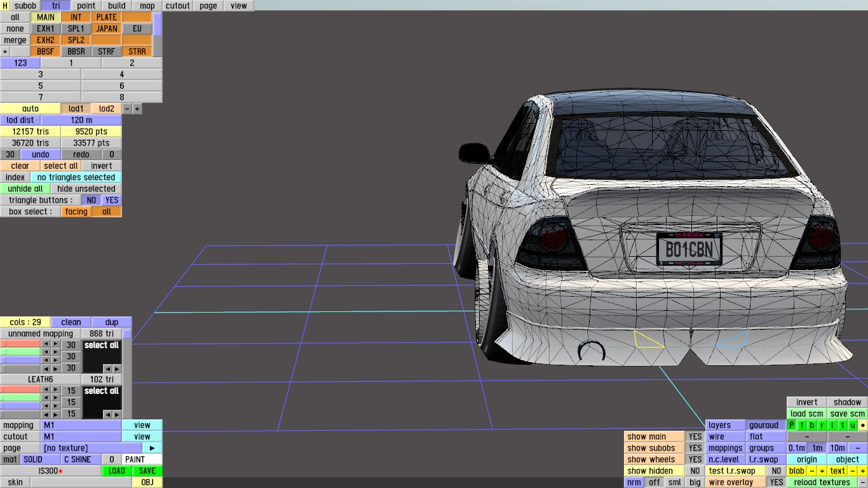Turn off wire overlay YES toggle
The height and width of the screenshot is (488, 868).
776,482
